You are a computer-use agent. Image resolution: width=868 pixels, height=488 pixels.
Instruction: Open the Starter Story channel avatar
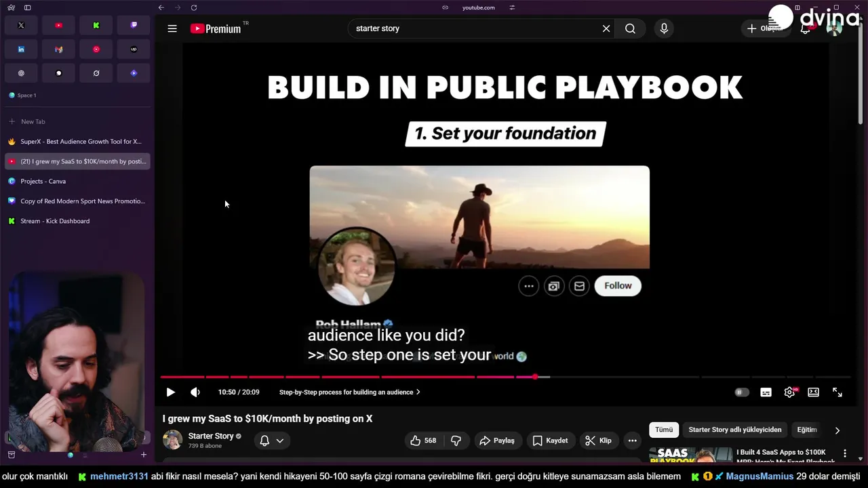pyautogui.click(x=172, y=440)
